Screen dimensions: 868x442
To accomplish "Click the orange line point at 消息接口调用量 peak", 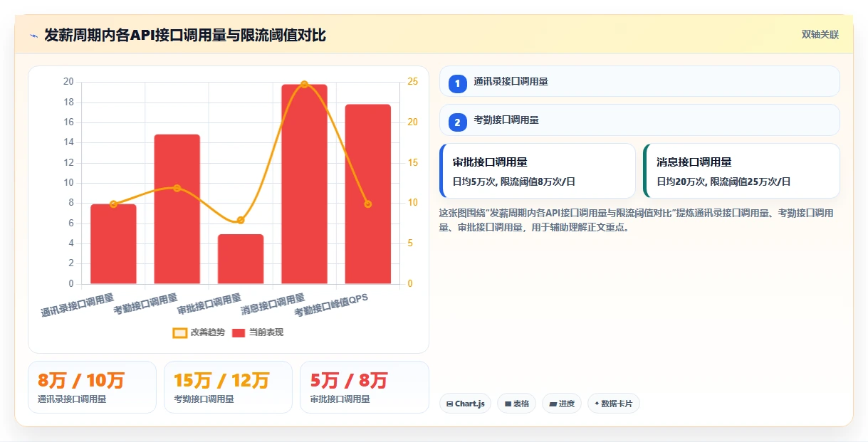I will (x=304, y=84).
